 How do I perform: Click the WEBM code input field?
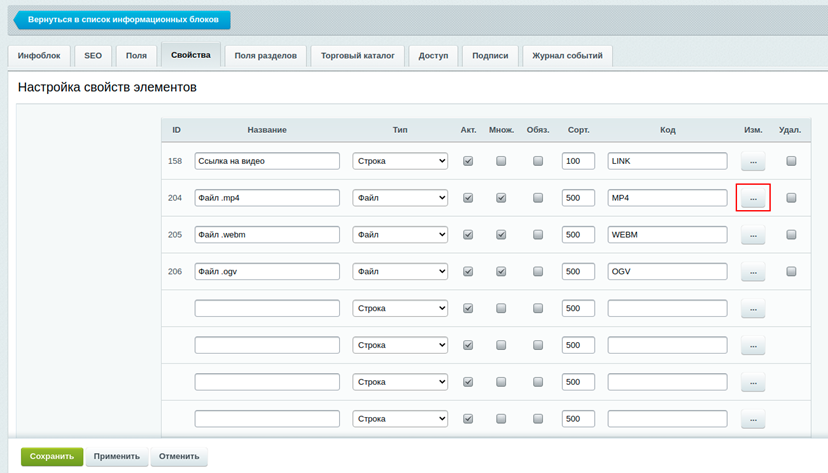click(667, 235)
